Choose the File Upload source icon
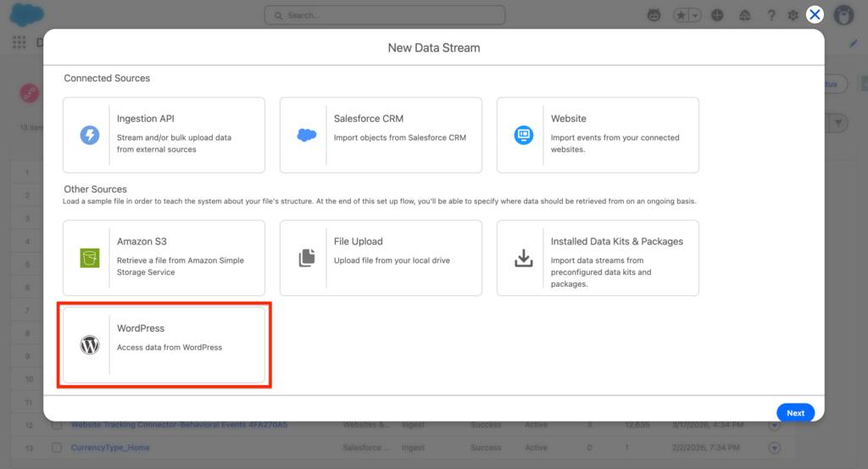868x469 pixels. pyautogui.click(x=306, y=258)
